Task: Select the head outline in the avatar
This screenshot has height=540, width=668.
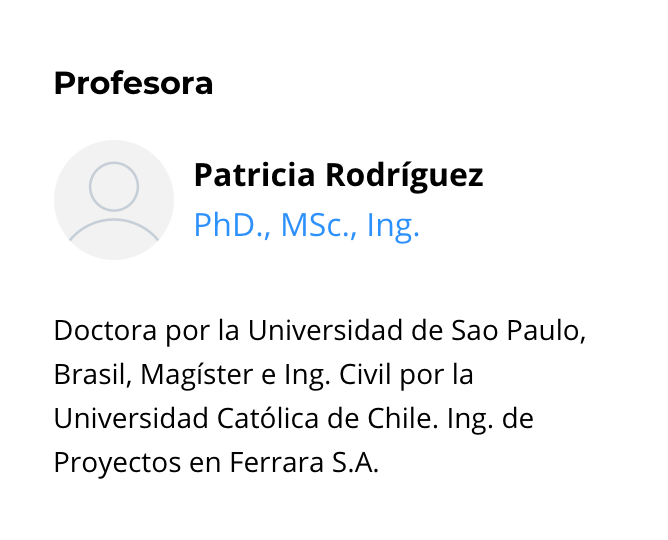Action: pyautogui.click(x=114, y=186)
